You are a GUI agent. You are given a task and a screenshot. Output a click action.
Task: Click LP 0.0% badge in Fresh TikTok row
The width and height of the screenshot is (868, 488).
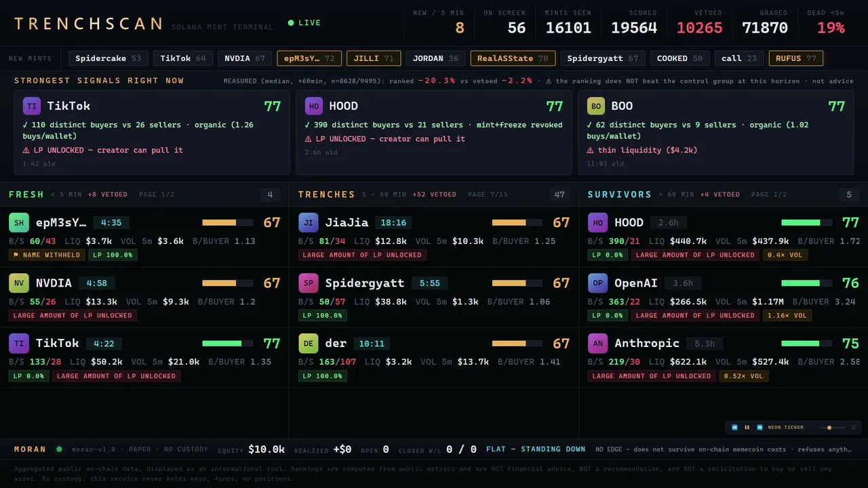coord(28,375)
